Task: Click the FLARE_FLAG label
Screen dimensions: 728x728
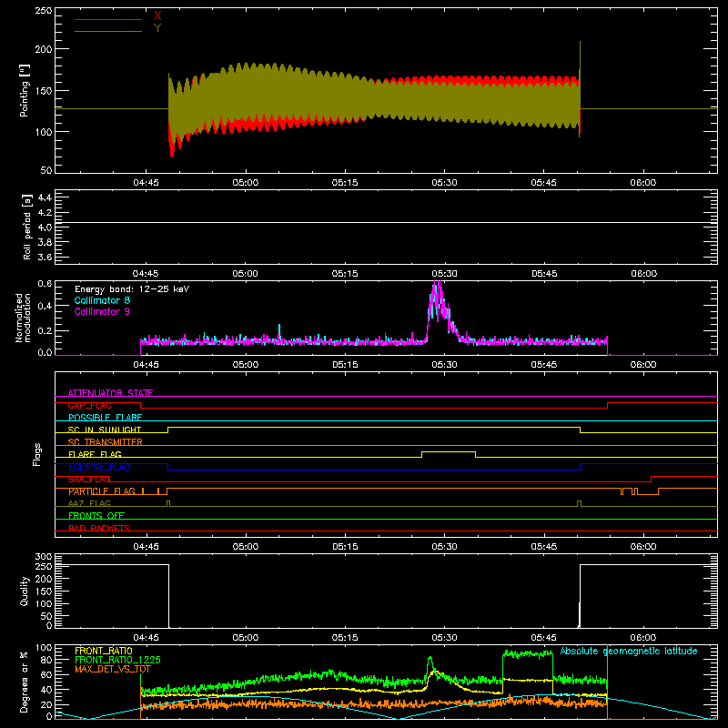Action: pos(95,454)
